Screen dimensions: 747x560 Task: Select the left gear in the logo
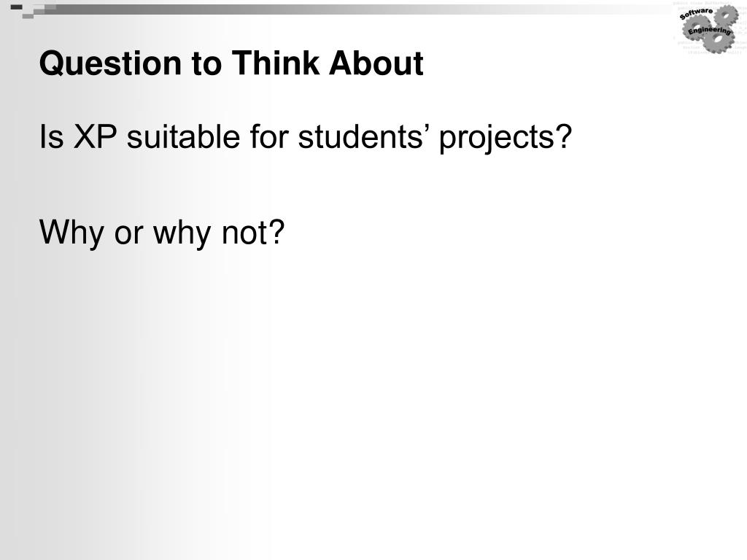[697, 28]
